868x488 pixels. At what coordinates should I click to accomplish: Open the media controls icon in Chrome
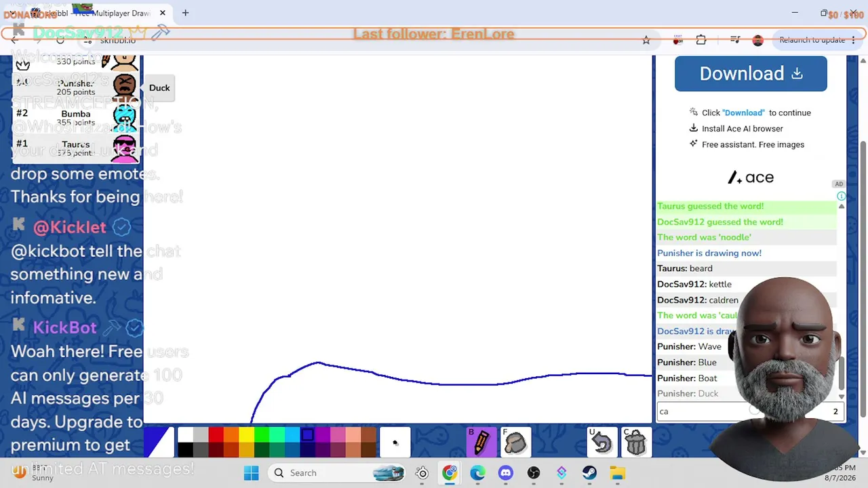(x=735, y=40)
